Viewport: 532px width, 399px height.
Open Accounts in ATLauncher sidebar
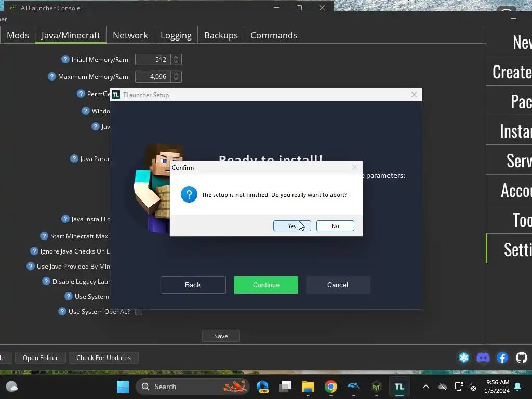pos(509,190)
